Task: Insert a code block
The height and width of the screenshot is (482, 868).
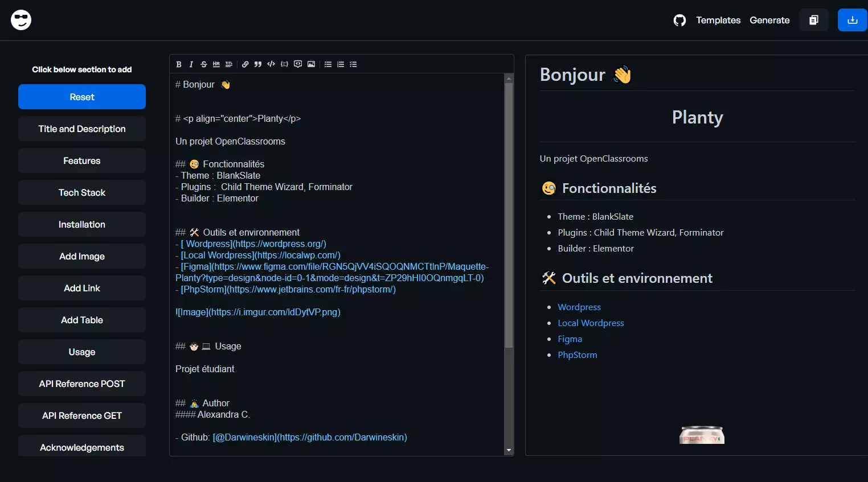Action: coord(284,64)
